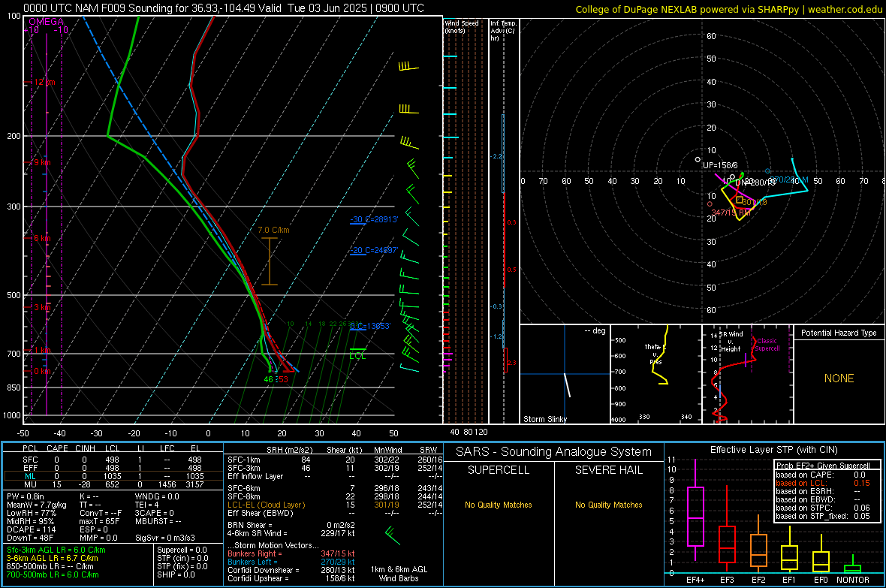Click the surface temperature value 53

[283, 379]
